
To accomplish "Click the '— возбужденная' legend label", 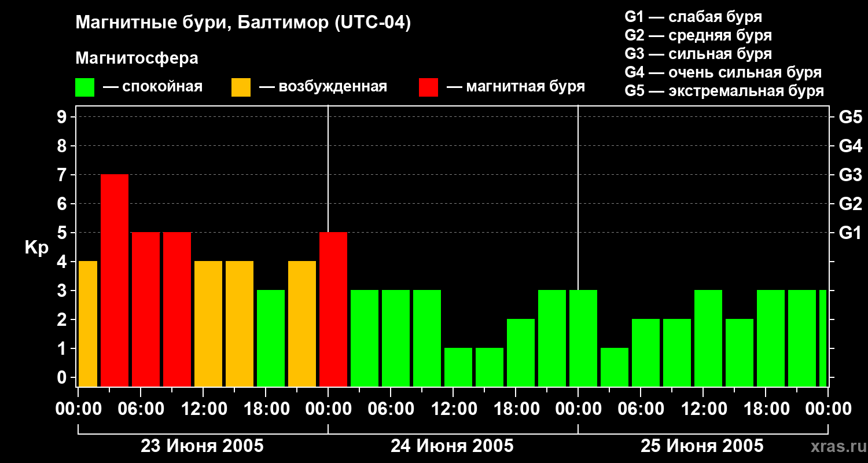I will pyautogui.click(x=323, y=87).
